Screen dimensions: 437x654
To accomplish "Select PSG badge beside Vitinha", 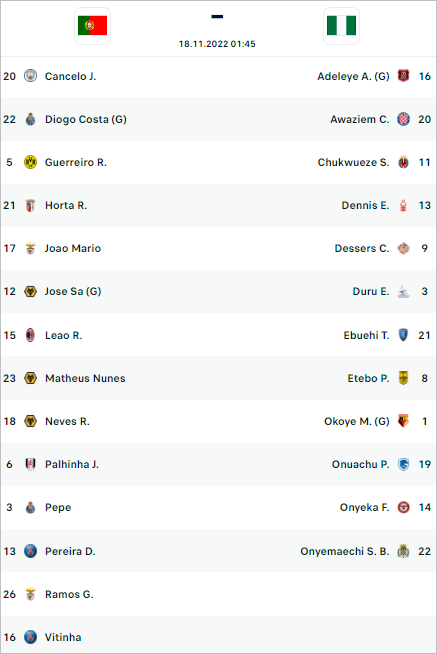I will [x=30, y=637].
